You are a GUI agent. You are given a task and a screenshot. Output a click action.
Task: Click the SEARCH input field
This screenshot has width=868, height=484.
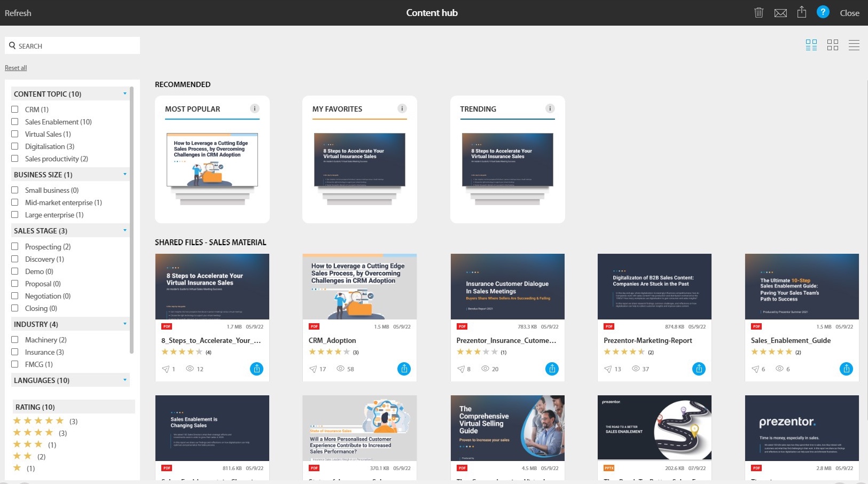72,45
